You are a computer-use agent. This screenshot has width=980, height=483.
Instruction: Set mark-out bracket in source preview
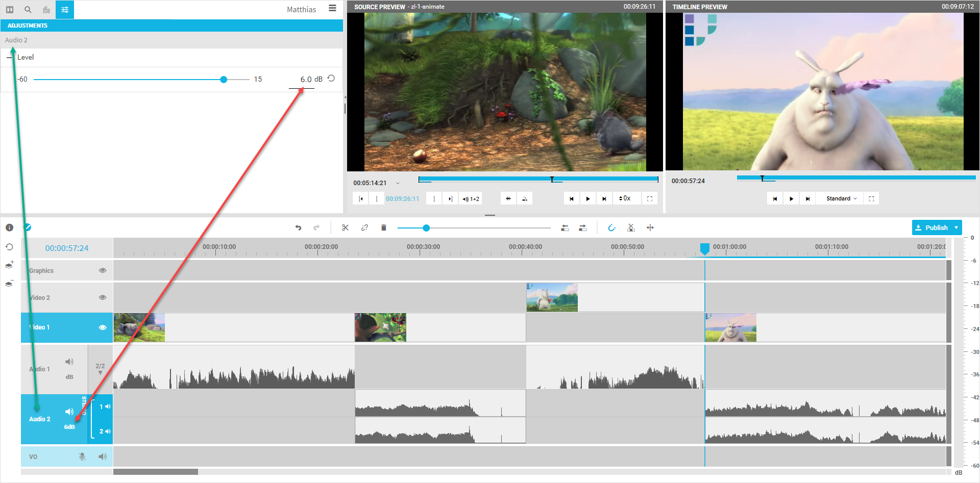434,199
